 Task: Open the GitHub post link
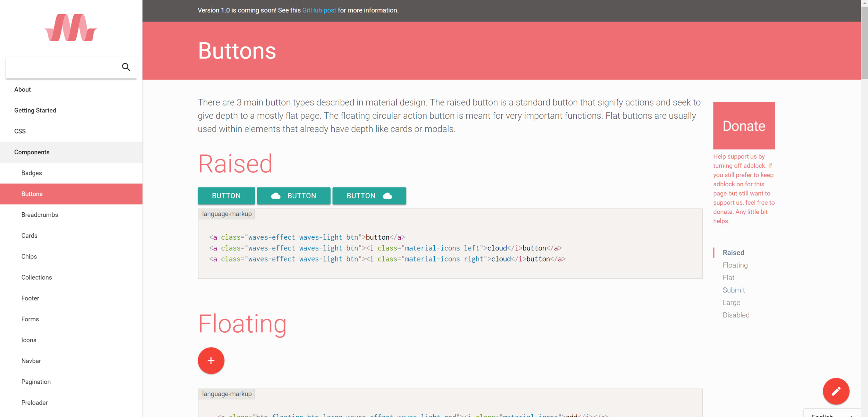319,10
